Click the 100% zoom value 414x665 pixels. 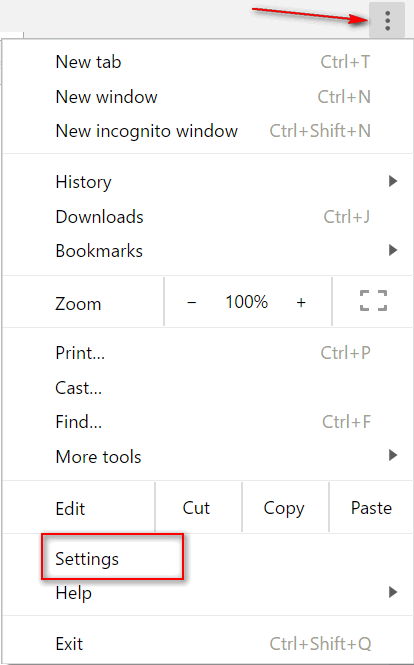click(246, 302)
